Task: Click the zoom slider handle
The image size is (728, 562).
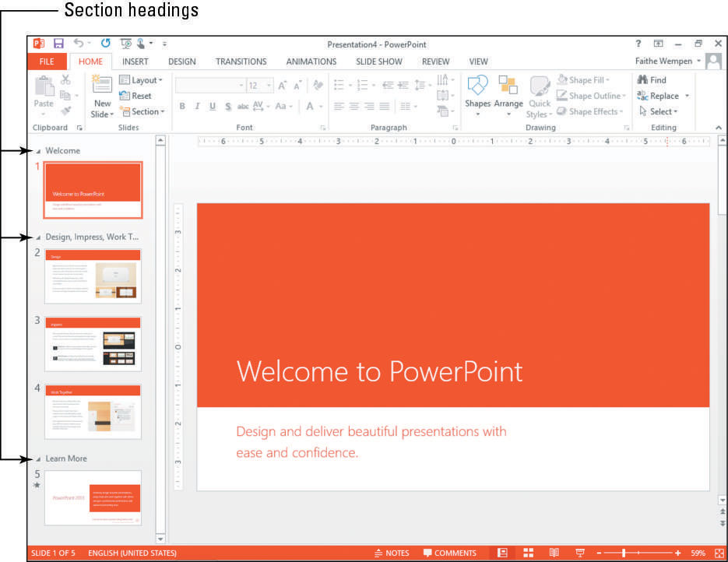Action: tap(624, 553)
